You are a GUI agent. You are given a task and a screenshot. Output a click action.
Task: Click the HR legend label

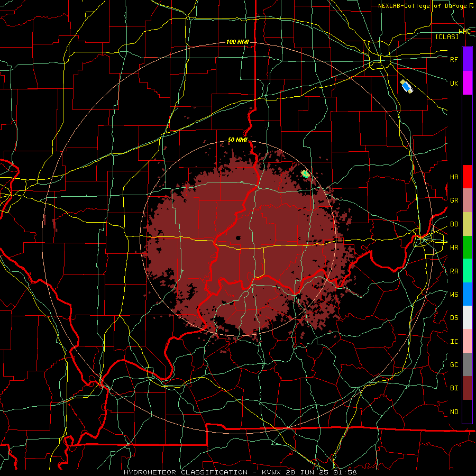pos(454,248)
